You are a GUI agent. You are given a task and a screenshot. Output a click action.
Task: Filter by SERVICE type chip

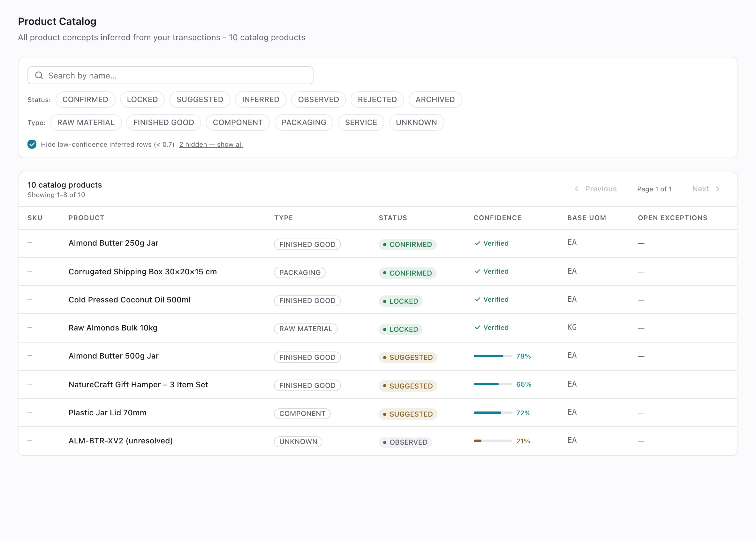(361, 122)
